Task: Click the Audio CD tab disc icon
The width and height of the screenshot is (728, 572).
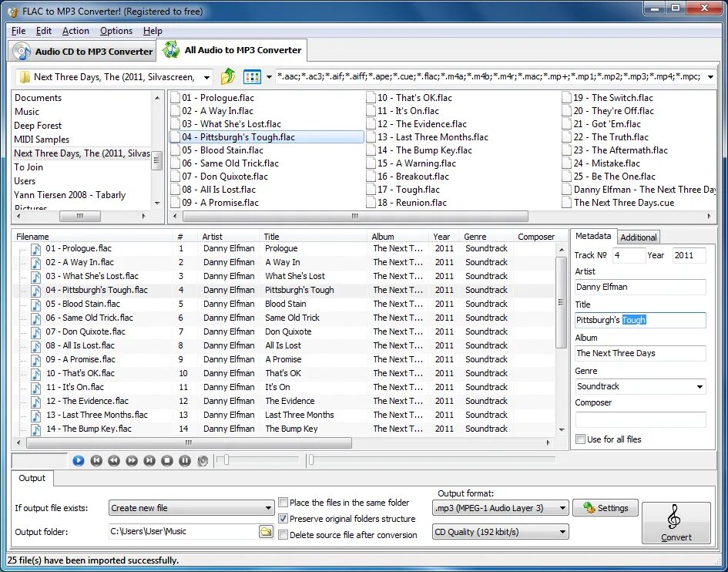Action: click(x=22, y=51)
